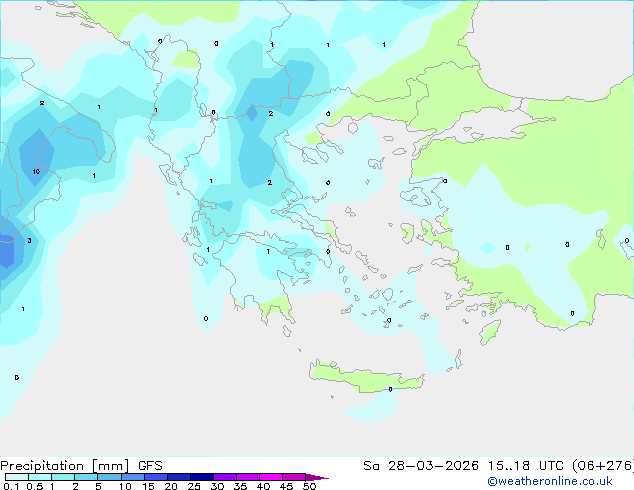634x490 pixels.
Task: Click the 0.1–0.5 mm legend color swatch
Action: [17, 477]
